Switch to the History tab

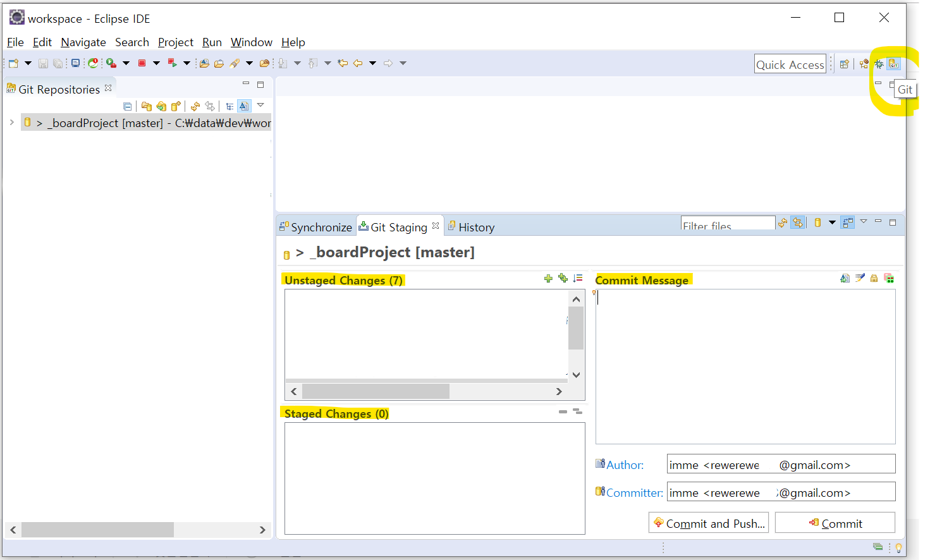pos(471,227)
